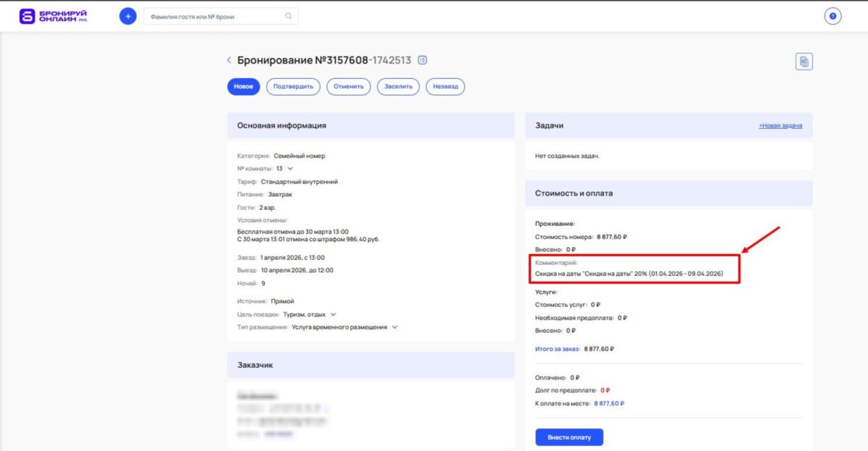The image size is (868, 451).
Task: Open the +Новая задача link
Action: point(783,125)
